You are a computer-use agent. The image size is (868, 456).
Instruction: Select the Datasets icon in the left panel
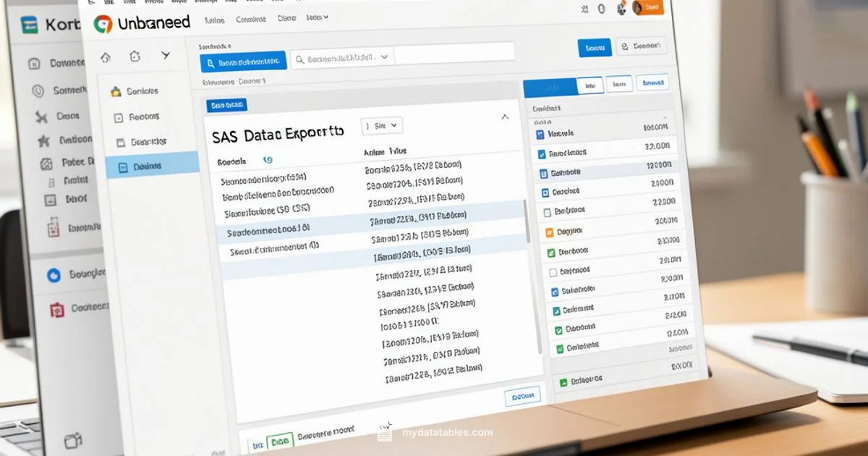pyautogui.click(x=122, y=165)
